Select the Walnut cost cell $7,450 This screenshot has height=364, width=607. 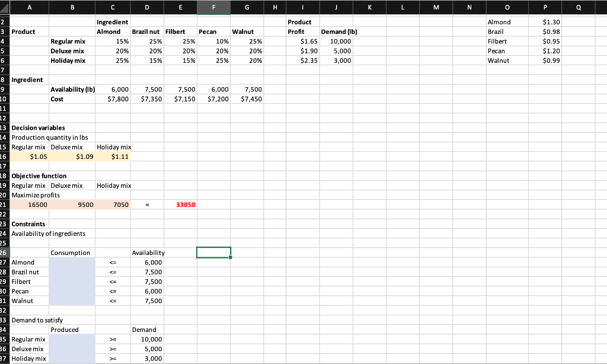tap(248, 99)
